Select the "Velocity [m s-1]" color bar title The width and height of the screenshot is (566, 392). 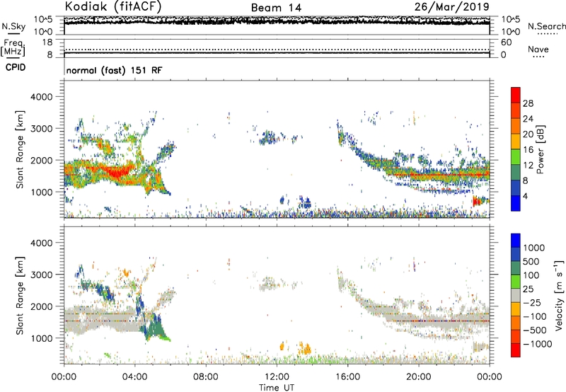[x=559, y=295]
